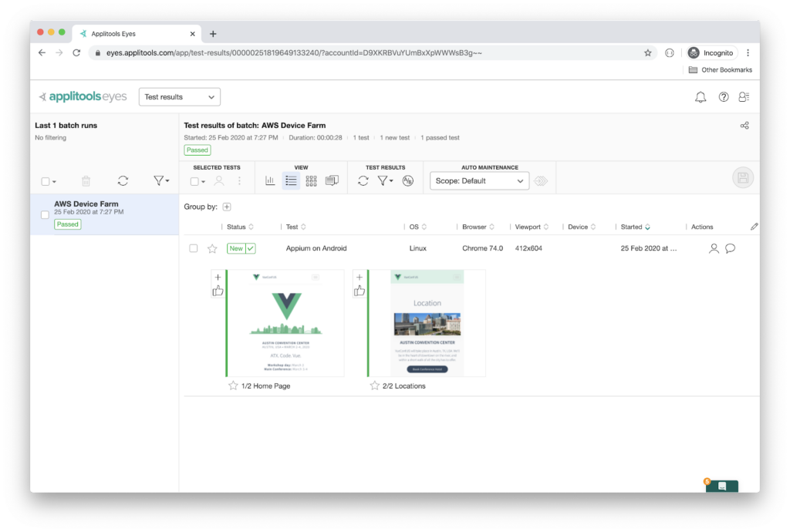Open the 2/2 Locations step thumbnail

[x=427, y=323]
